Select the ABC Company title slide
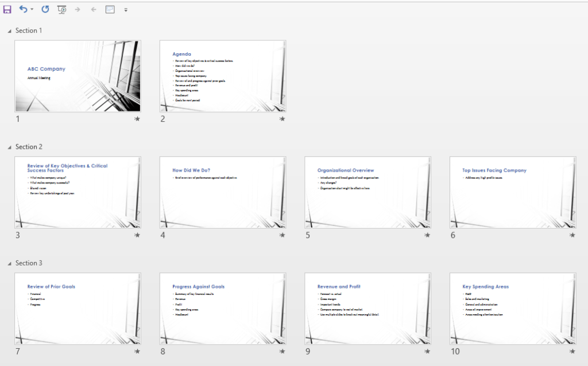588x366 pixels. click(78, 76)
